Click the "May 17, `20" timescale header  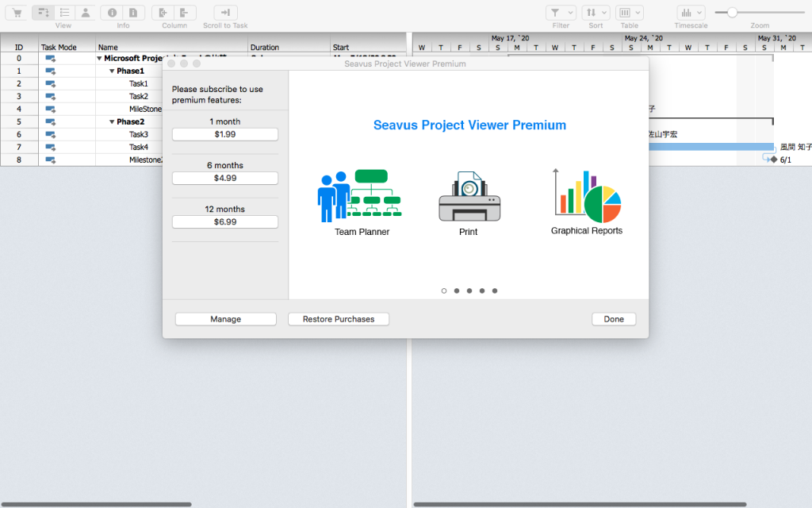coord(510,38)
